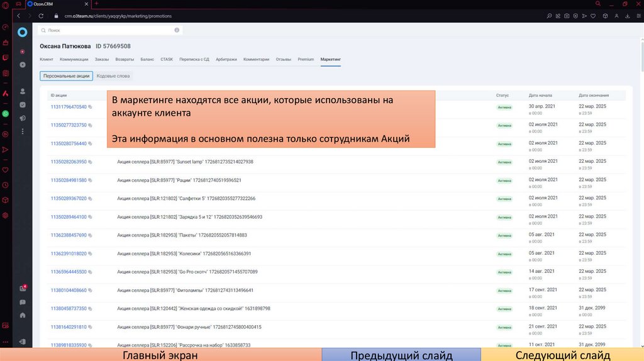Click the info icon in search field
This screenshot has height=361, width=644.
click(177, 30)
